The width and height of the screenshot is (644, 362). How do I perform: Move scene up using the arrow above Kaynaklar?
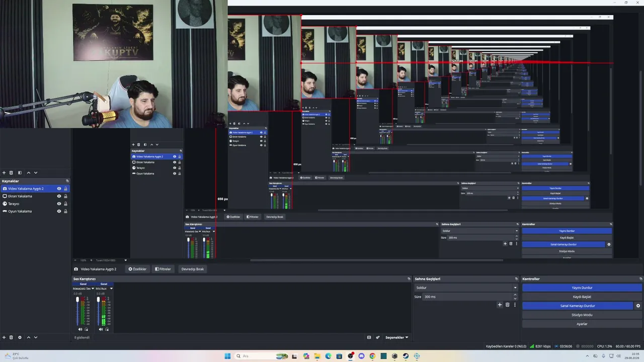(28, 172)
